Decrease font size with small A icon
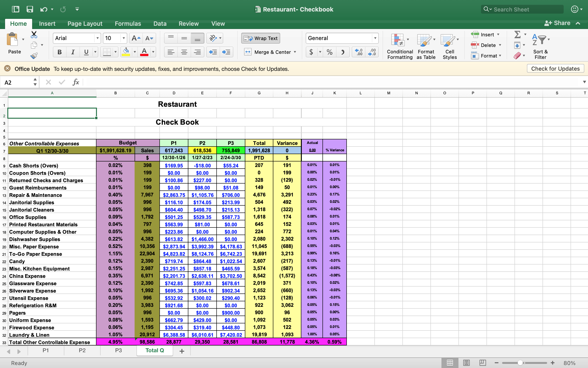Image resolution: width=588 pixels, height=368 pixels. coord(149,38)
